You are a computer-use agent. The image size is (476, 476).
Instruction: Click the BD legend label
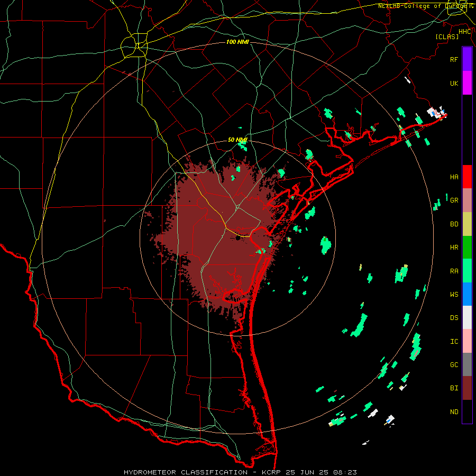point(454,224)
